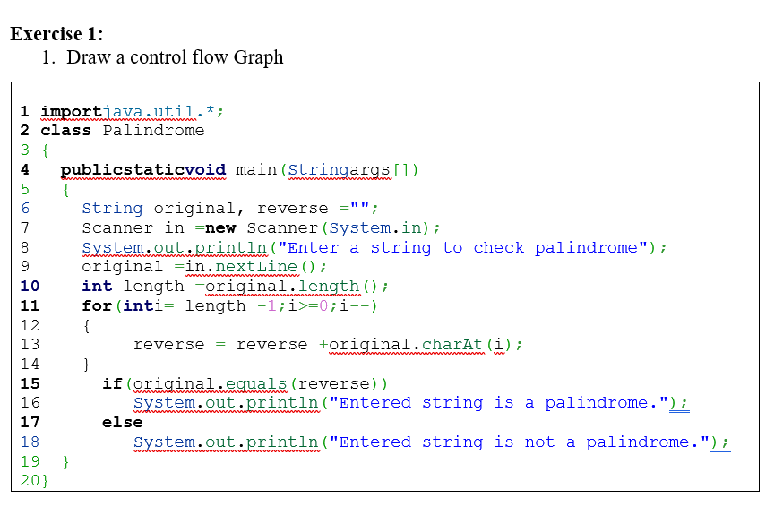Click the 'reverse = reverse +original.charAt(i);' line
This screenshot has height=532, width=783.
point(328,344)
